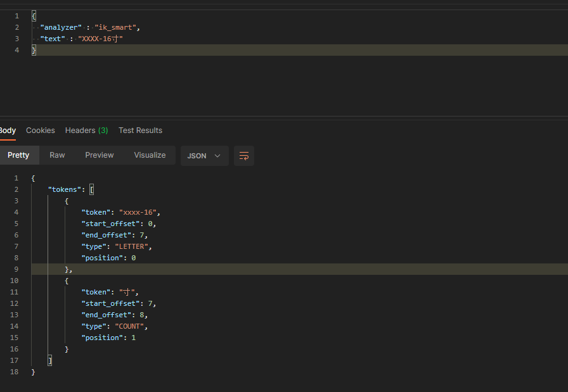Image resolution: width=568 pixels, height=392 pixels.
Task: Click "start_offset": 7 in the response
Action: pyautogui.click(x=117, y=304)
